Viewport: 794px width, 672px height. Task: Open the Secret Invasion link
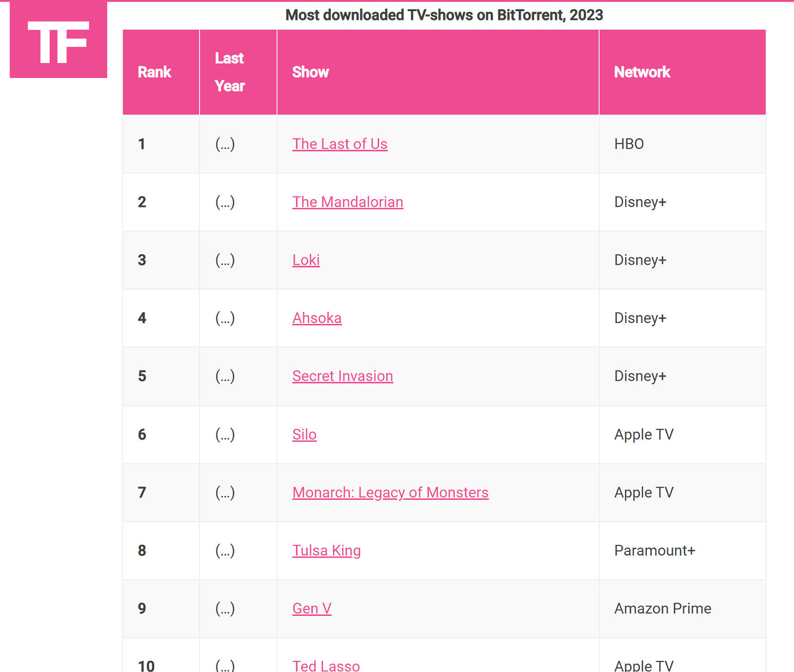(342, 376)
